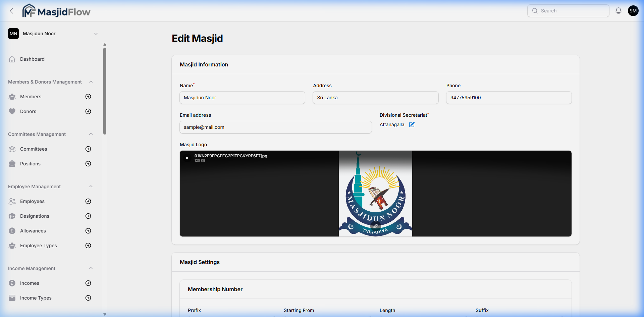This screenshot has height=317, width=644.
Task: Edit the Divisional Secretariat with the pencil icon
Action: 412,124
